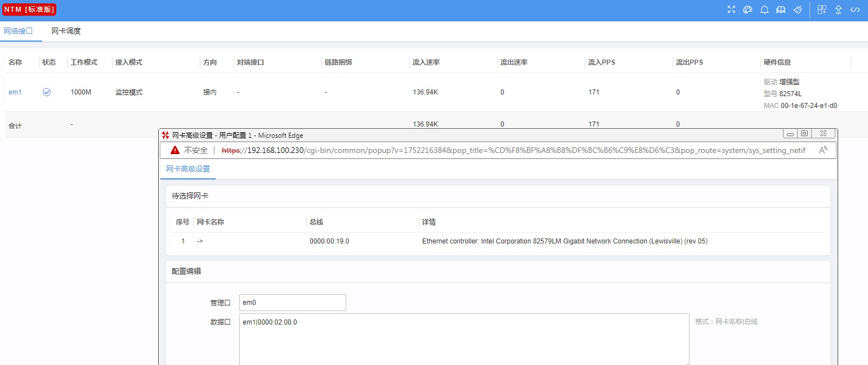Select the 网络接口 tab

pyautogui.click(x=19, y=31)
